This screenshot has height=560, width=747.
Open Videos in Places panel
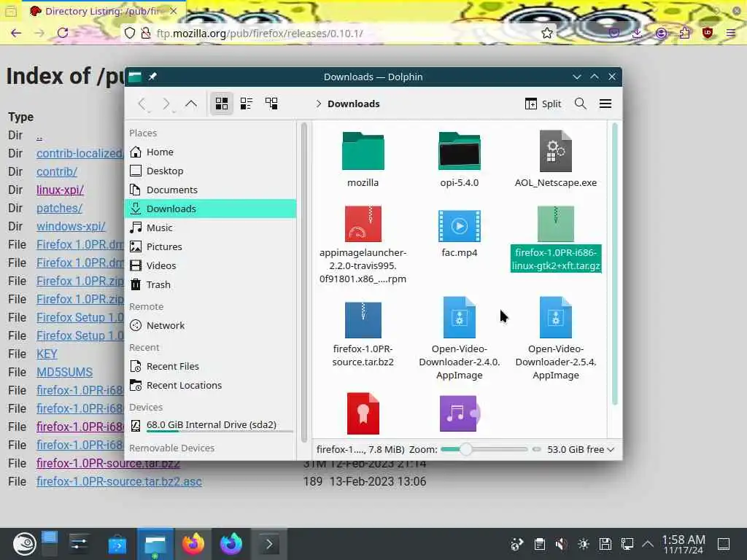click(x=211, y=265)
